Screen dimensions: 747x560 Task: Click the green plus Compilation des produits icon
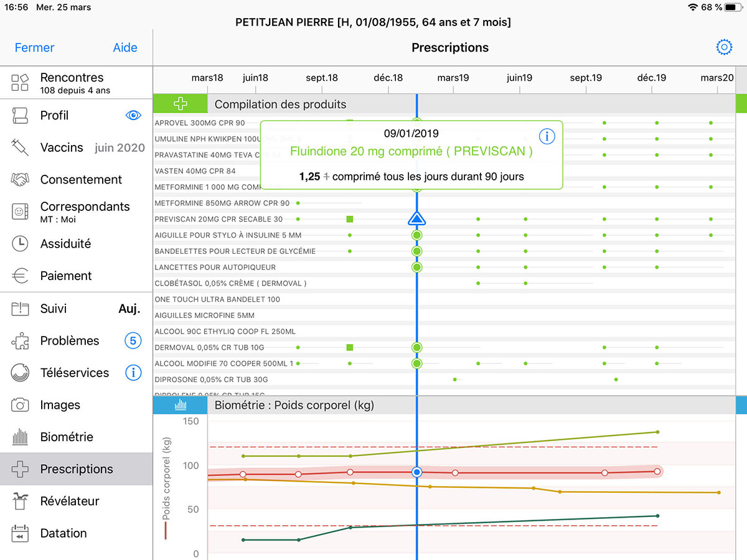(x=180, y=104)
